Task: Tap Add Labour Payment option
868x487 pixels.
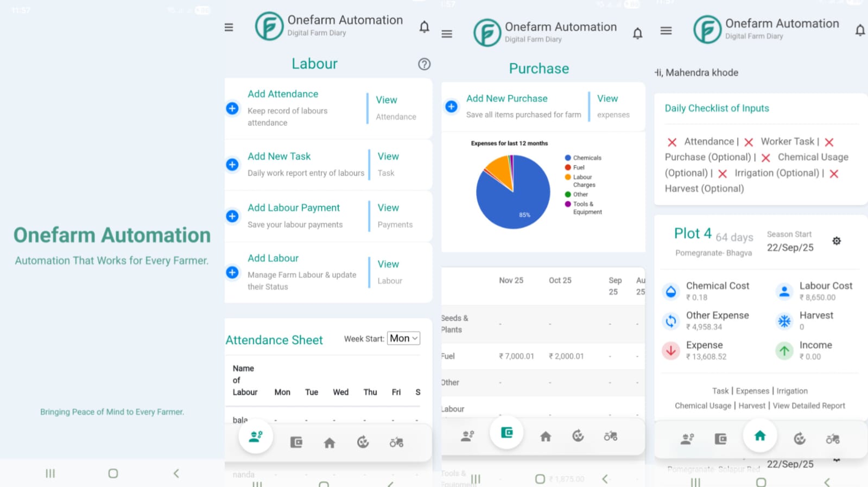Action: 294,208
